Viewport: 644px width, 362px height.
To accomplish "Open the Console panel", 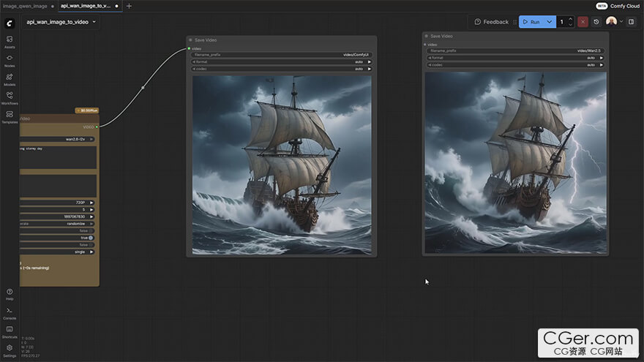I will tap(10, 312).
